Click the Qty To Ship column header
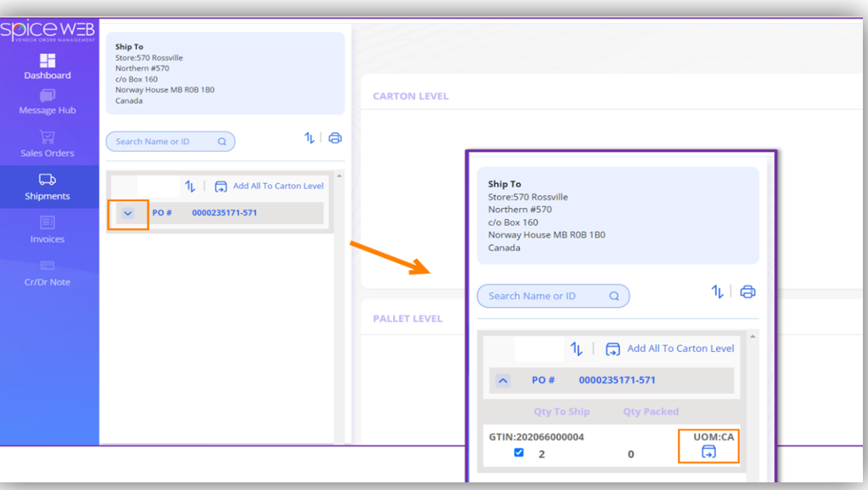This screenshot has height=490, width=868. tap(561, 412)
